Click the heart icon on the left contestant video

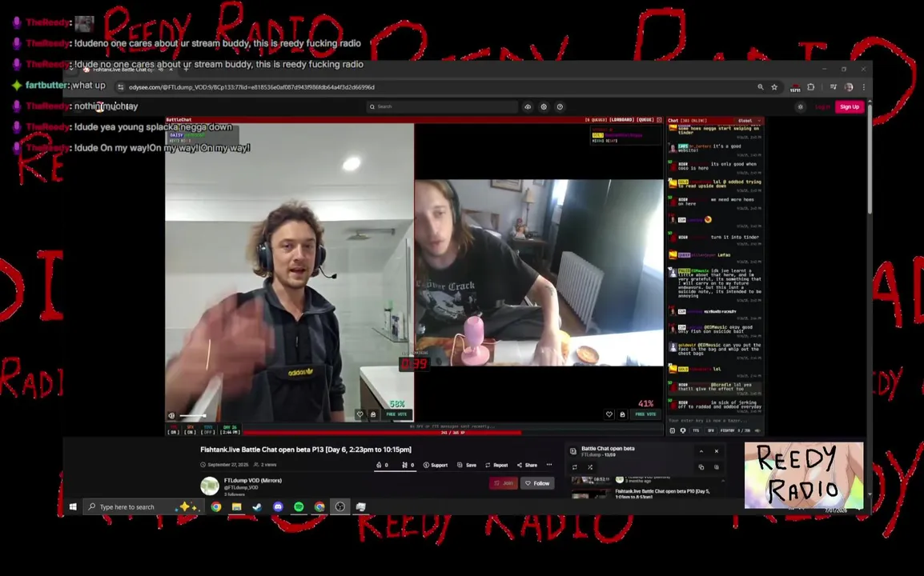(360, 414)
